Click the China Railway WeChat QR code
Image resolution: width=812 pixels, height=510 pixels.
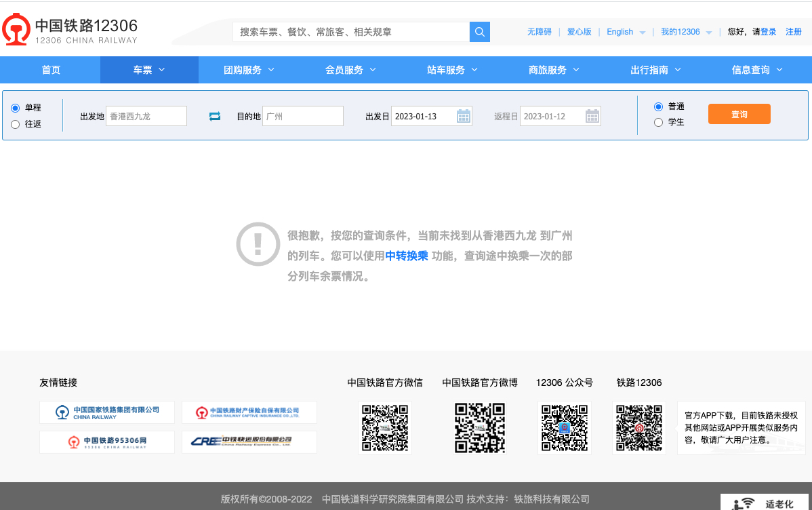(x=385, y=428)
